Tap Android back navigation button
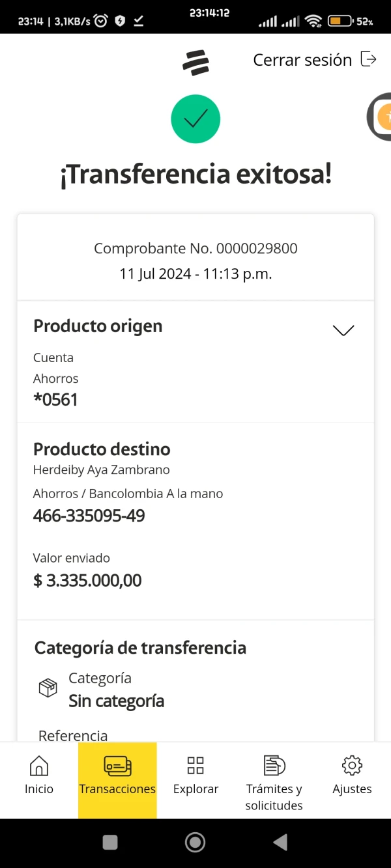 point(280,843)
